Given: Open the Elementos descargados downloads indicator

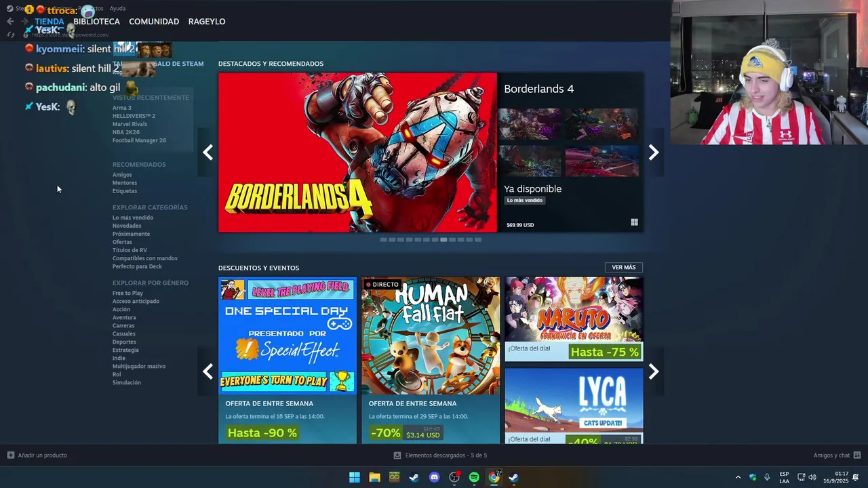Looking at the screenshot, I should 440,455.
